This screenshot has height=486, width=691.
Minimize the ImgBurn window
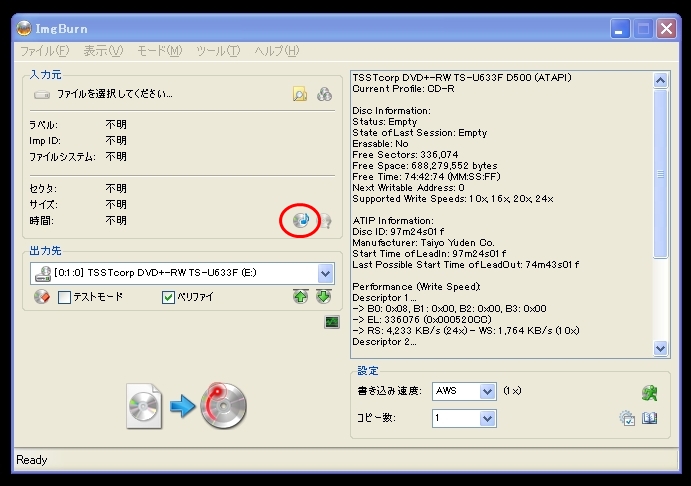coord(620,29)
